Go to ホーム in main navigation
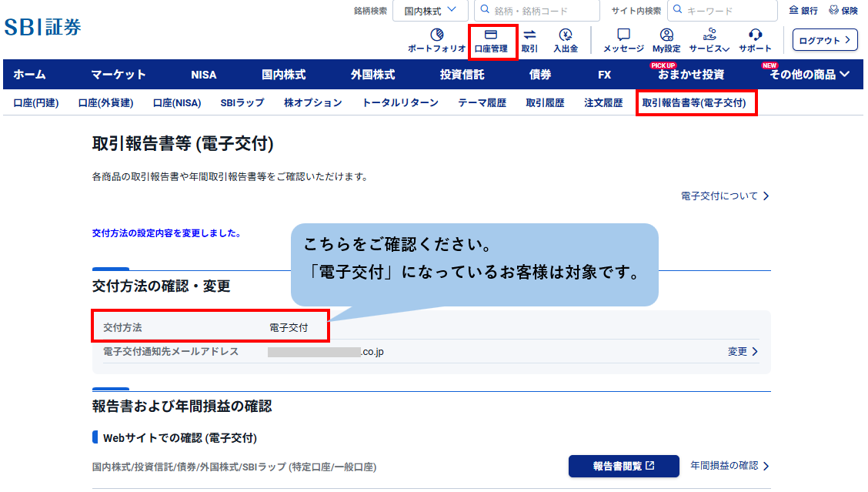This screenshot has width=868, height=492. (30, 74)
